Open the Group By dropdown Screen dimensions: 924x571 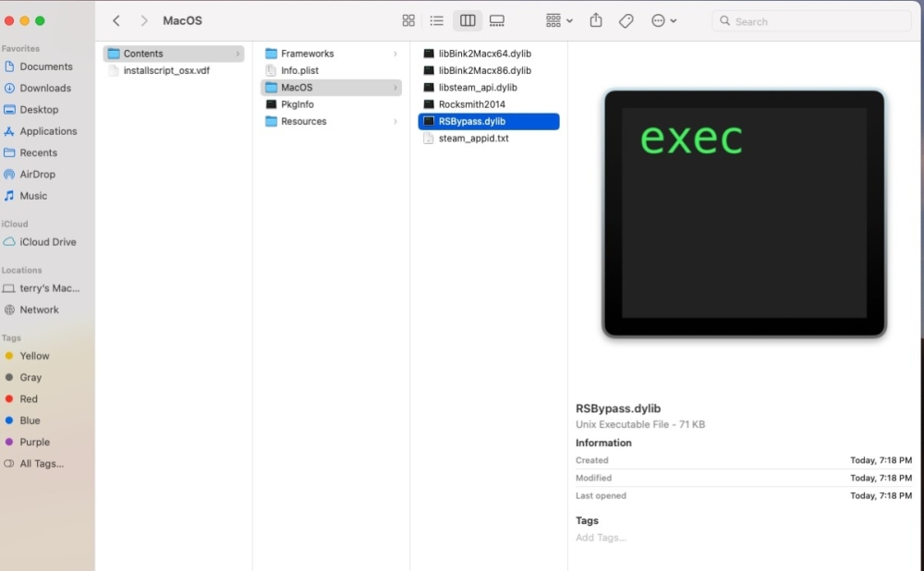point(559,20)
